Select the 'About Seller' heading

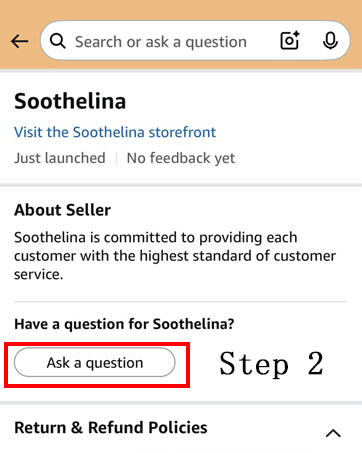62,210
